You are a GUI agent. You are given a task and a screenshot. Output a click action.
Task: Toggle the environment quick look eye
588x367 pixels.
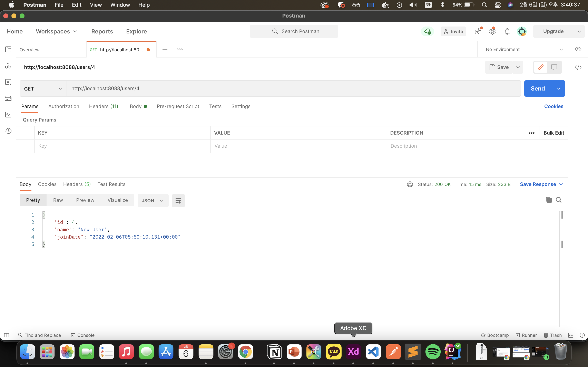(x=578, y=49)
